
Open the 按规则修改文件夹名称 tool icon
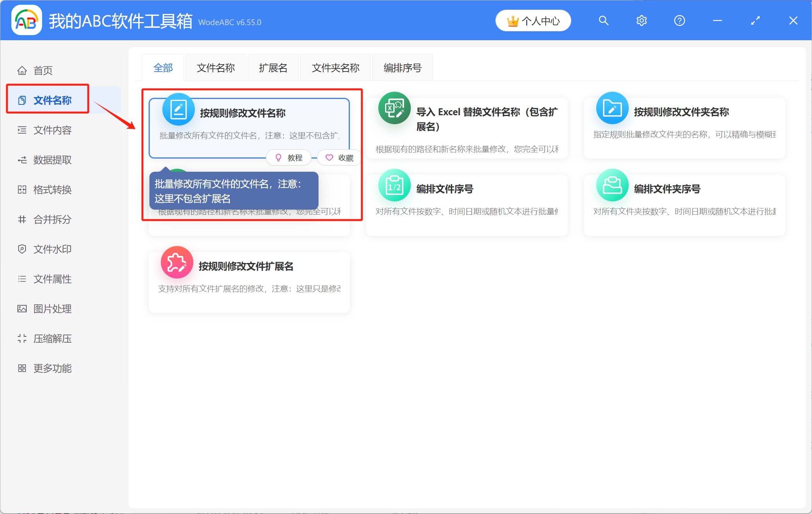pyautogui.click(x=612, y=109)
